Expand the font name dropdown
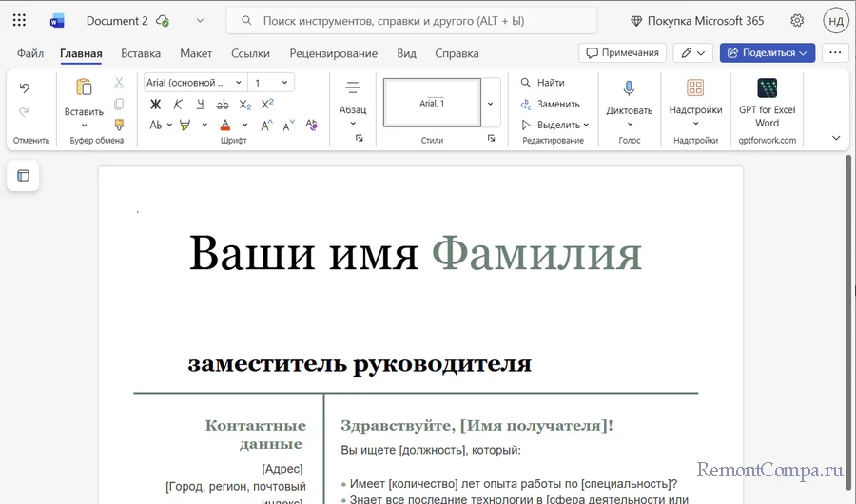The width and height of the screenshot is (856, 504). (x=238, y=83)
